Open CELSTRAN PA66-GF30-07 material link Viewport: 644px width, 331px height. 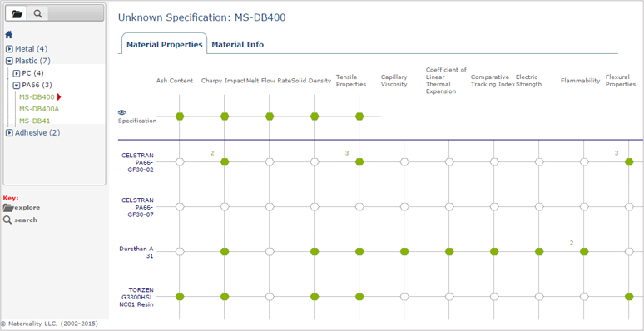[137, 207]
